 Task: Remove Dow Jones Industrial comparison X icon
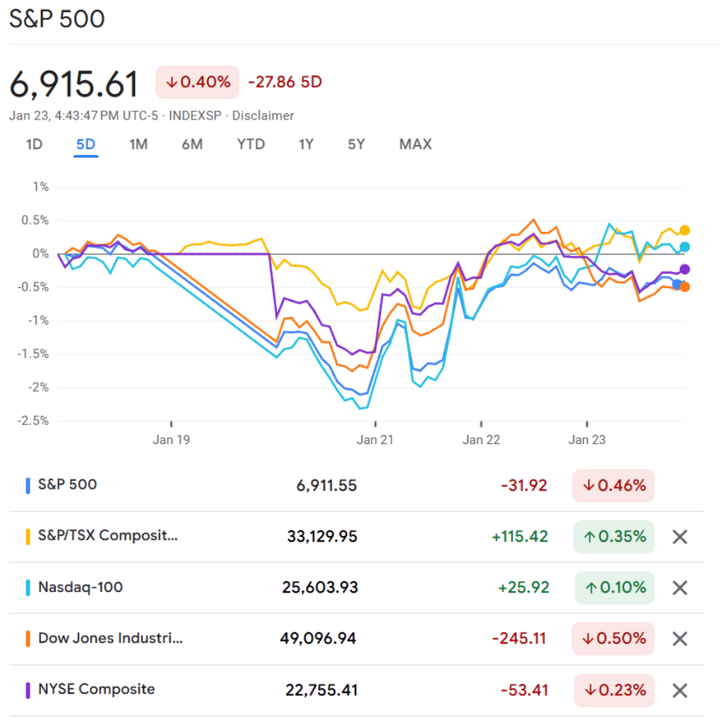coord(679,639)
